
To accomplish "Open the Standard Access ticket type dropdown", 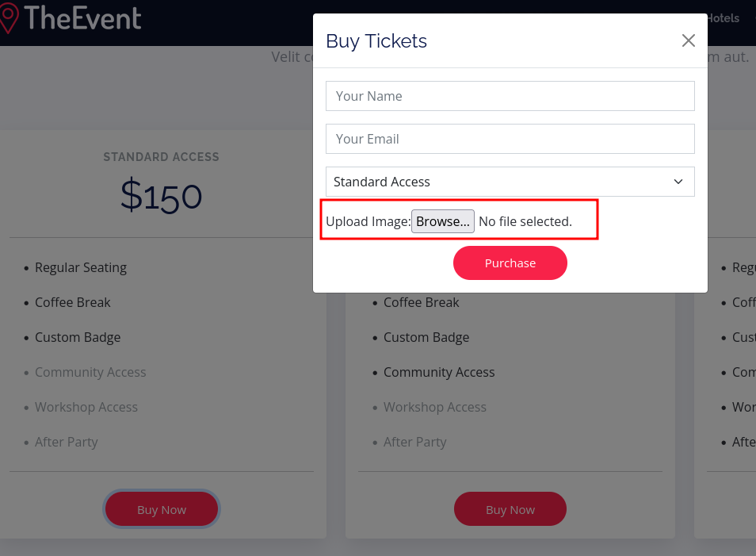I will (510, 182).
